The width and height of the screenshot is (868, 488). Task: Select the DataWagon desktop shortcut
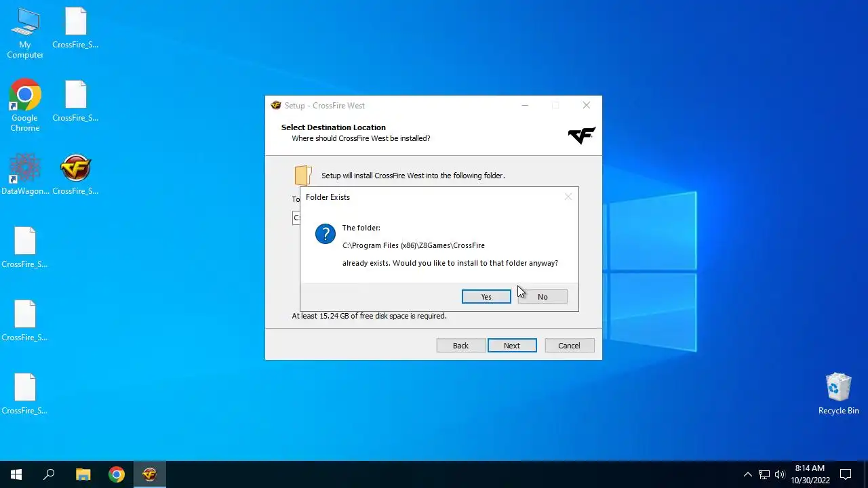[x=25, y=174]
